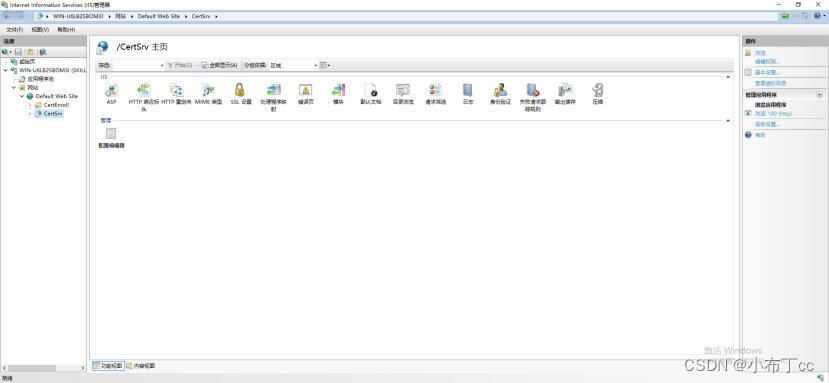Open the request filtering feature
This screenshot has width=829, height=383.
pos(435,94)
